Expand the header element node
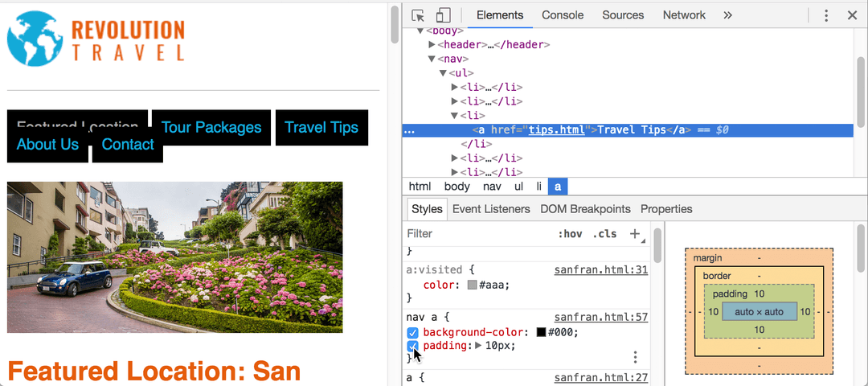This screenshot has width=868, height=386. (432, 44)
